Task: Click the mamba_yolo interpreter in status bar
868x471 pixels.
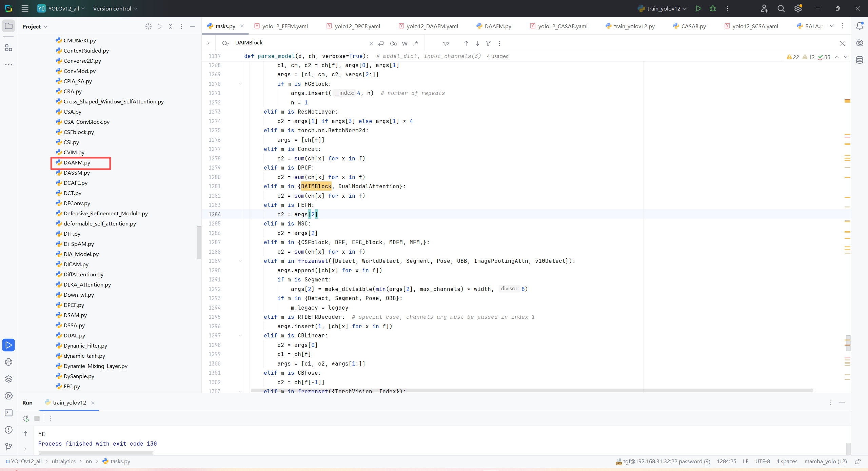Action: pyautogui.click(x=825, y=461)
